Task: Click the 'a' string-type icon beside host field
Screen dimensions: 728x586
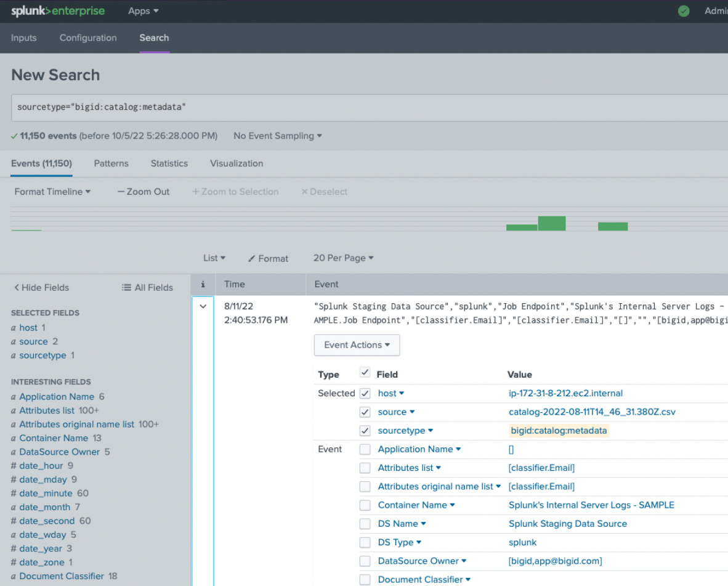Action: [x=14, y=328]
